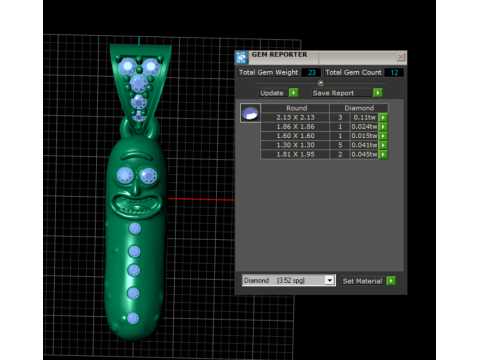This screenshot has width=480, height=360.
Task: Click the 0.041tw weight cell
Action: pos(364,145)
